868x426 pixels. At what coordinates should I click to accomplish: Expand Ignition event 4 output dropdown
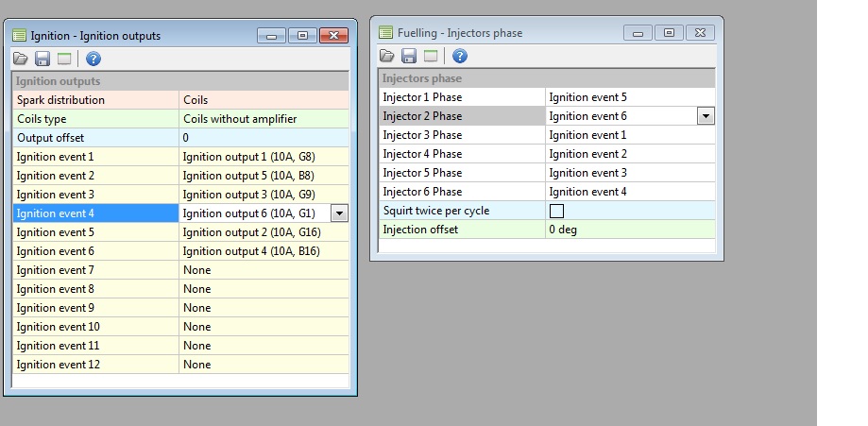(339, 213)
